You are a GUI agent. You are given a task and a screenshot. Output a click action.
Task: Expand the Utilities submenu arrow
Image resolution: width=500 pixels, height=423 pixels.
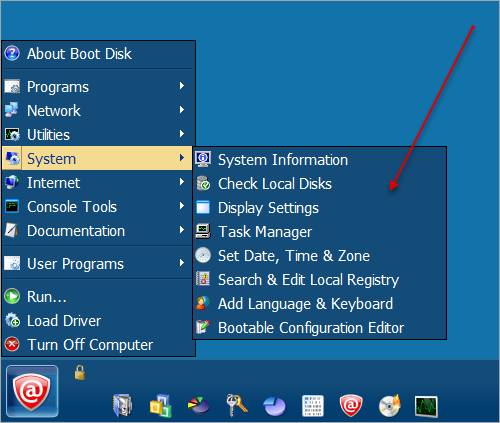click(182, 134)
